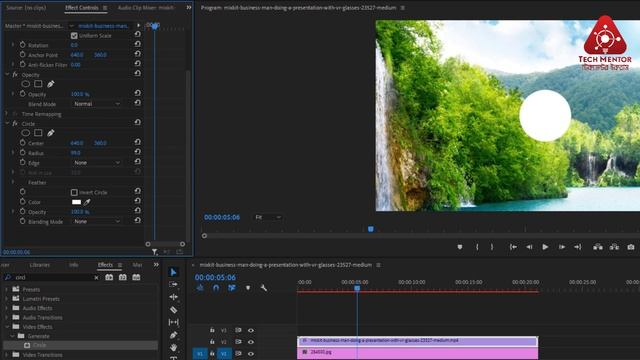Toggle insert sequences as nests icon
Screen dimensions: 640x360
pyautogui.click(x=200, y=288)
